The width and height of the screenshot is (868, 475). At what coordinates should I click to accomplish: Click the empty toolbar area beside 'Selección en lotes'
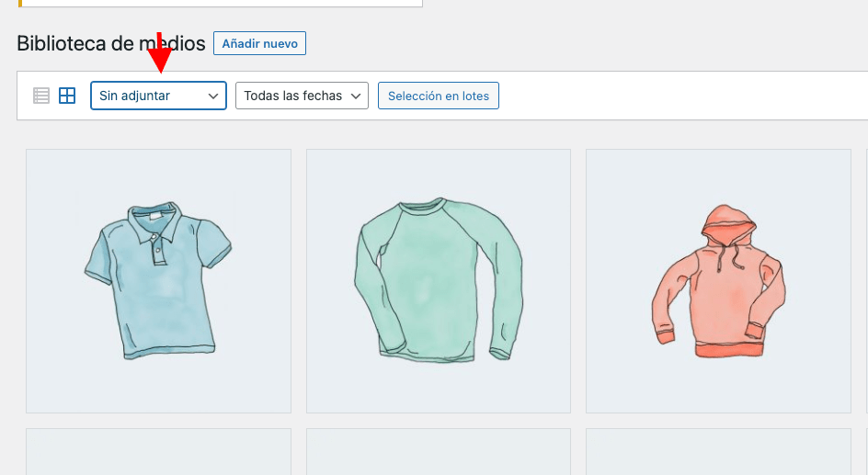click(x=683, y=96)
